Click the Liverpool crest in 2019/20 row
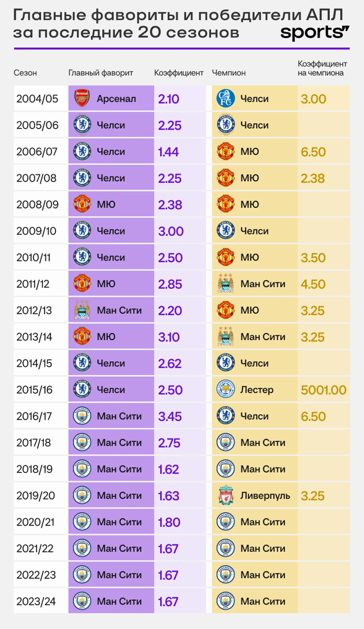The width and height of the screenshot is (364, 629). click(x=225, y=495)
